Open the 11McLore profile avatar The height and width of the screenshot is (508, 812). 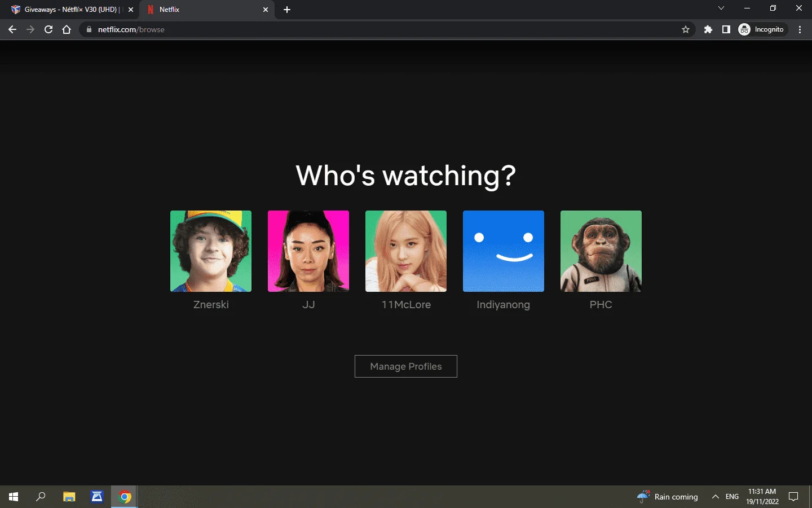pyautogui.click(x=406, y=251)
